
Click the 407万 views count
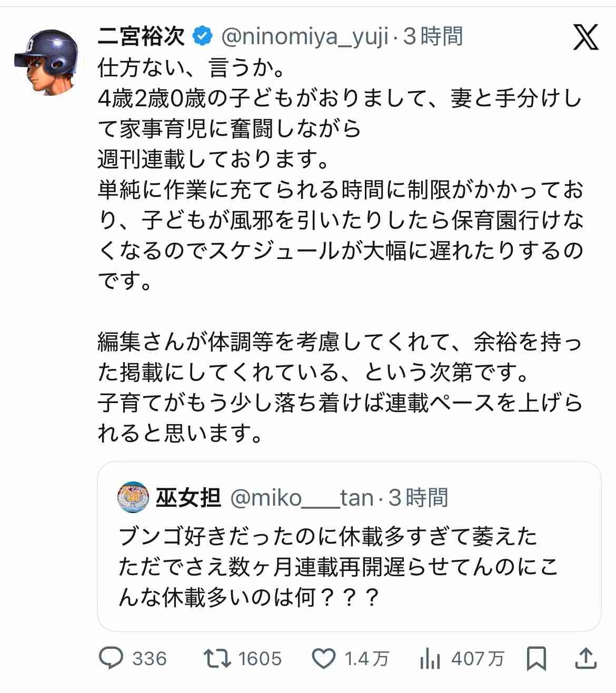point(478,659)
